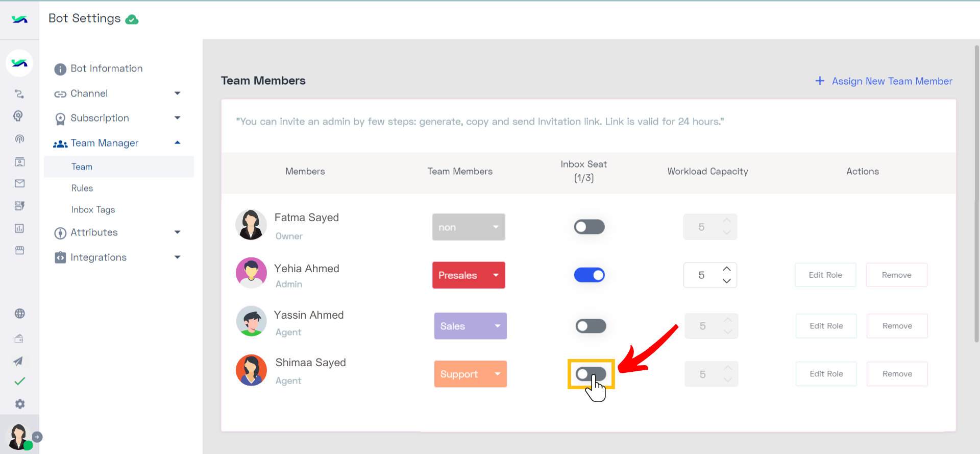Enable inbox seat for Shimaa Sayed
Viewport: 980px width, 454px height.
[x=591, y=374]
